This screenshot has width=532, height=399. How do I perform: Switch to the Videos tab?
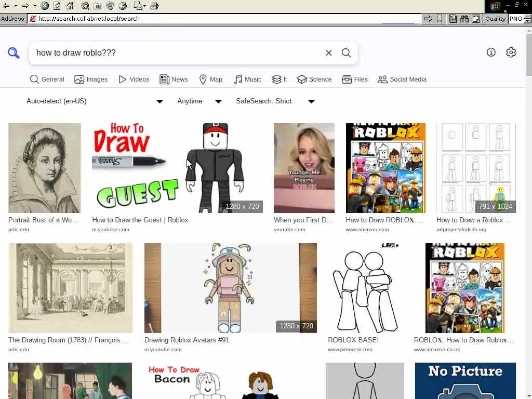point(134,79)
